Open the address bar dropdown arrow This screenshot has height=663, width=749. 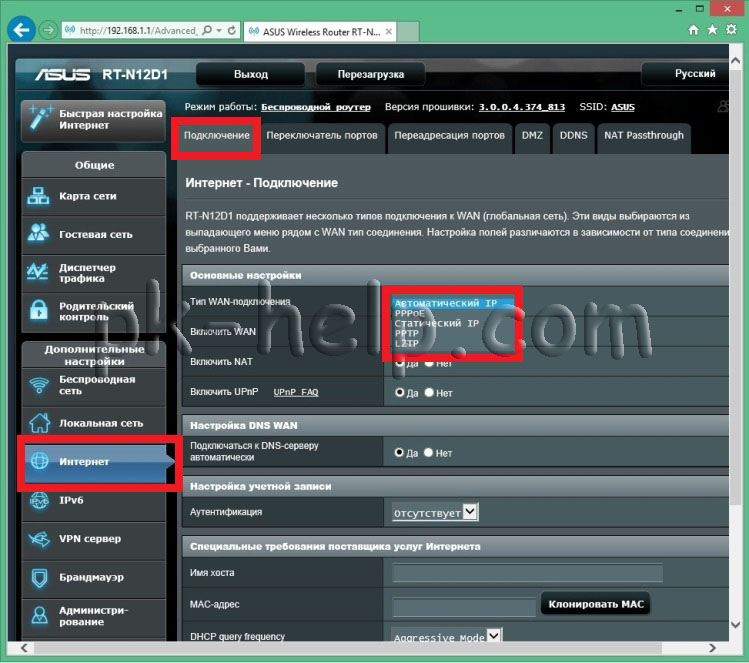point(219,31)
